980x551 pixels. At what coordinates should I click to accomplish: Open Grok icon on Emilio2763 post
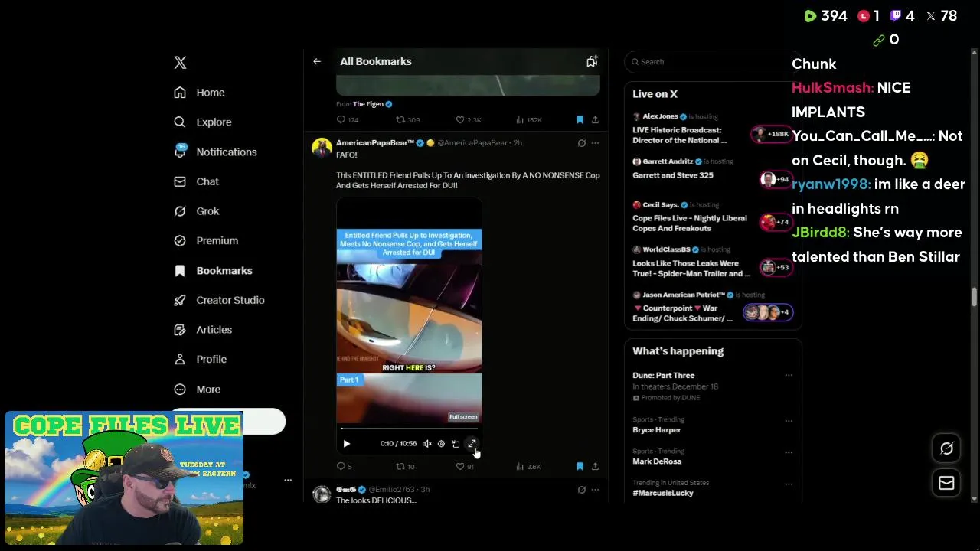click(x=581, y=490)
